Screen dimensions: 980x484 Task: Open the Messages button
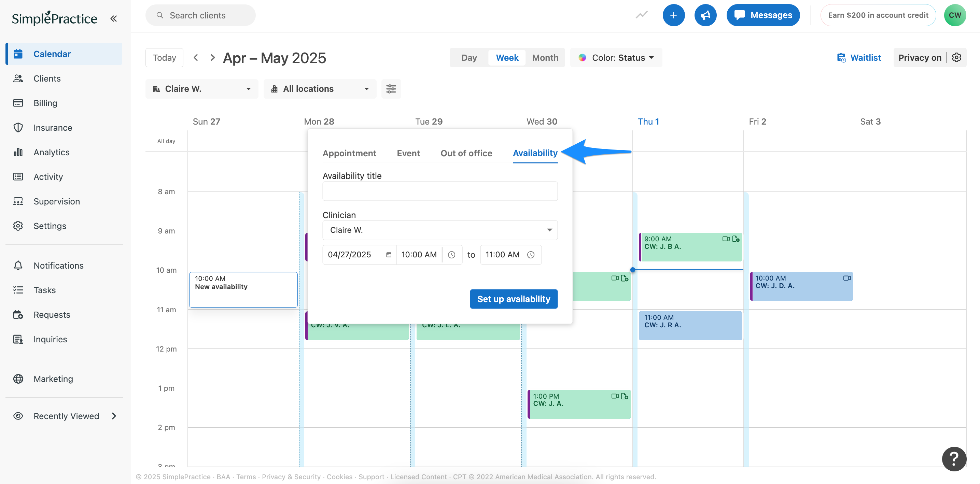pyautogui.click(x=763, y=15)
